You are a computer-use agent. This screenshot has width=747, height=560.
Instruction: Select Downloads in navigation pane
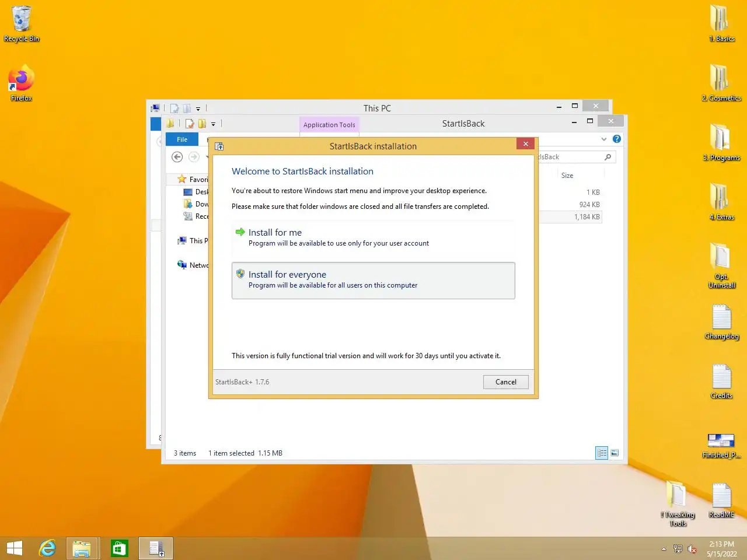pos(196,204)
